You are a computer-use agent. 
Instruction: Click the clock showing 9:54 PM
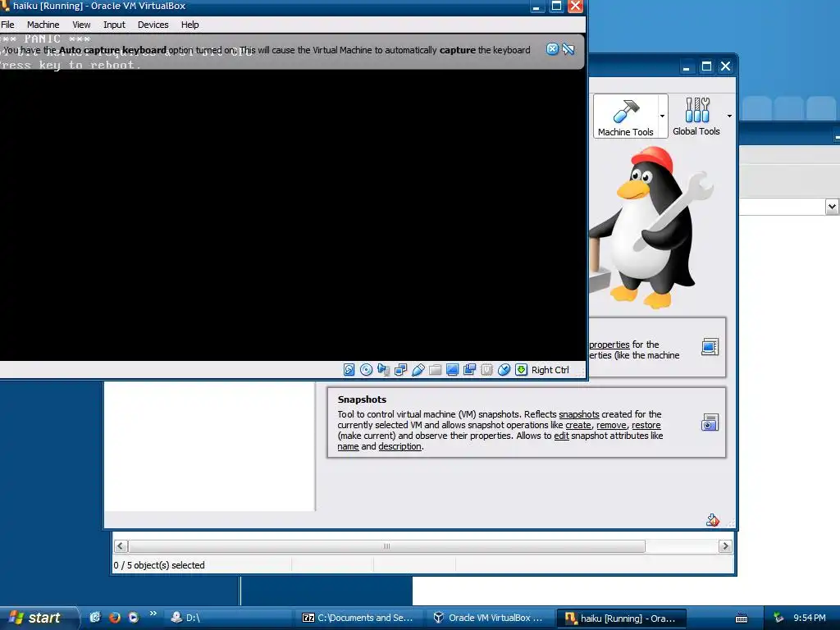(810, 618)
